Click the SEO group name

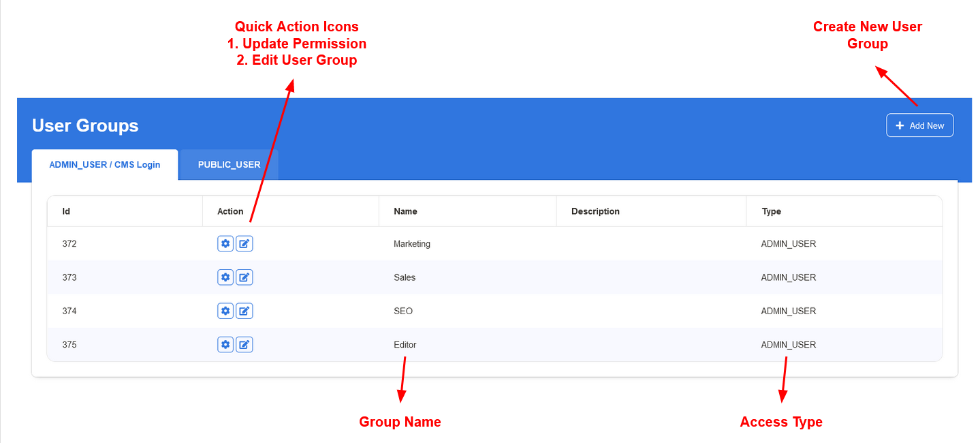[403, 311]
